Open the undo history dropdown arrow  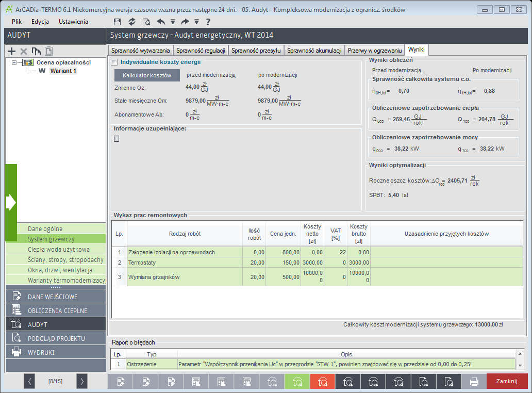(x=173, y=22)
